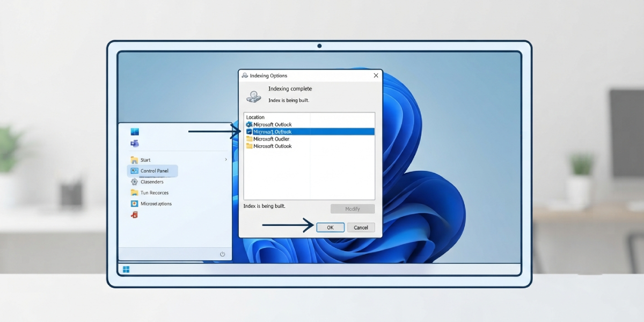This screenshot has height=322, width=644.
Task: Click the Start button on the taskbar
Action: click(x=126, y=269)
